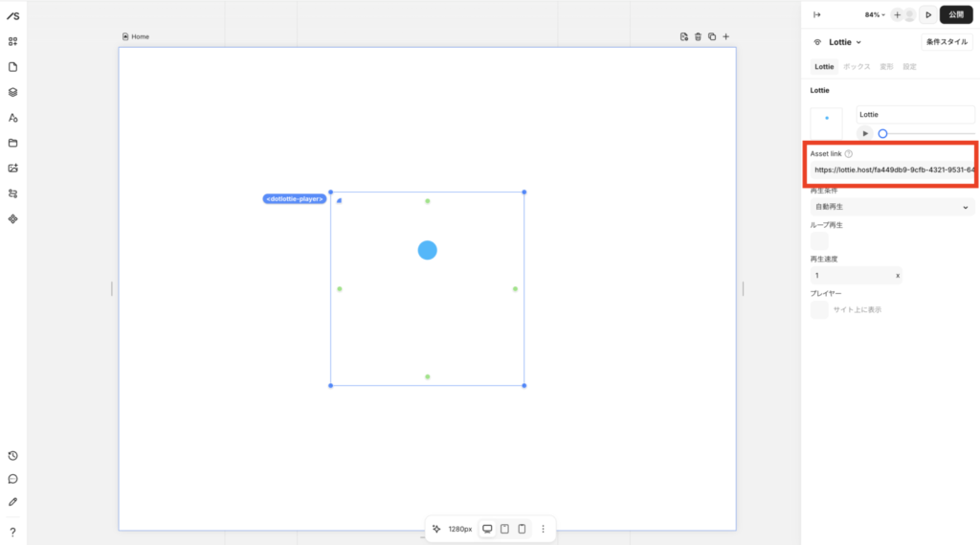Open version history clock icon

12,456
